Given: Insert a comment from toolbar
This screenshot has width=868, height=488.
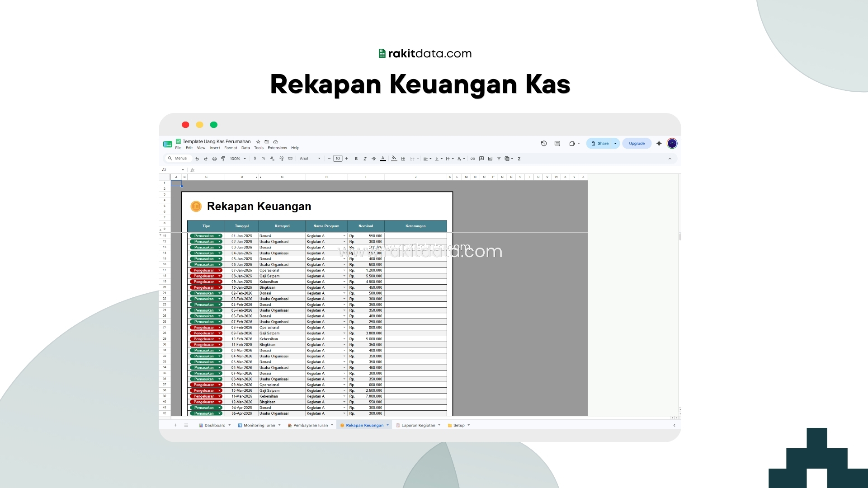Looking at the screenshot, I should click(x=481, y=159).
